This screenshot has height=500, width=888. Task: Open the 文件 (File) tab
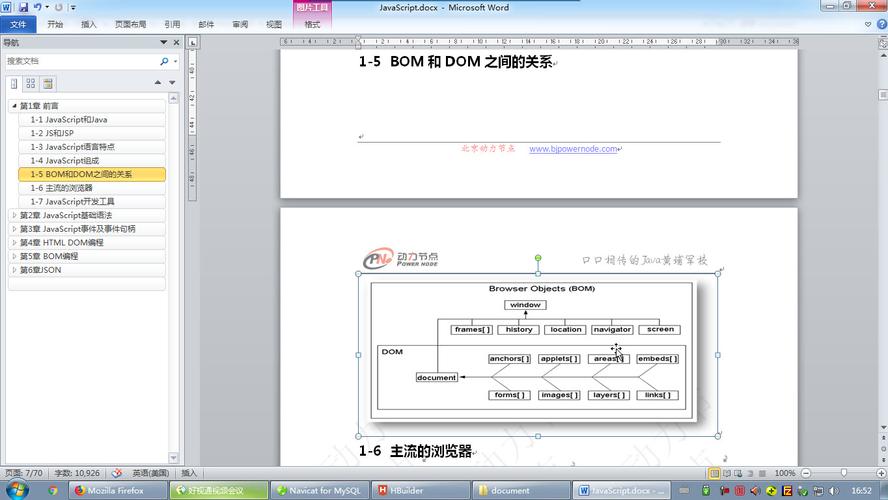point(18,24)
